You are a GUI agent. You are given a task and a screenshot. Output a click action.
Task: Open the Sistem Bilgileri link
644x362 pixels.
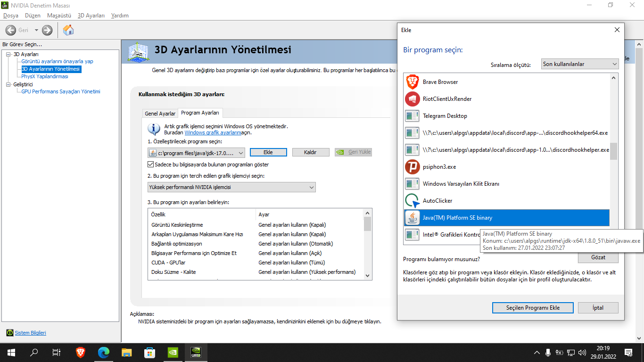click(31, 333)
